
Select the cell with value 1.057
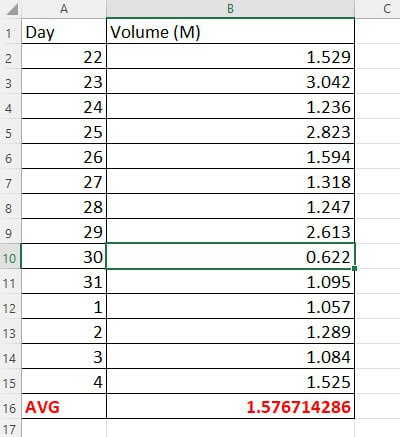230,306
